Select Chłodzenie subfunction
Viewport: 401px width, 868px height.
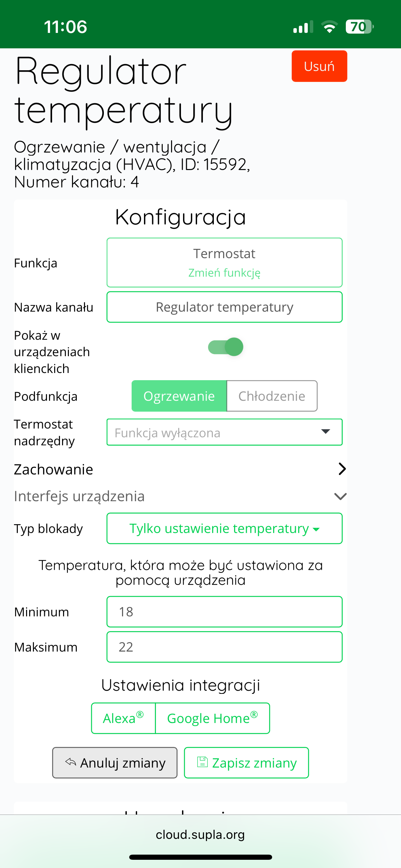[272, 396]
